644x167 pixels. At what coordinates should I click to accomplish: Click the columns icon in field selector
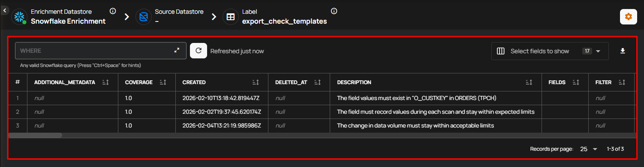(500, 51)
